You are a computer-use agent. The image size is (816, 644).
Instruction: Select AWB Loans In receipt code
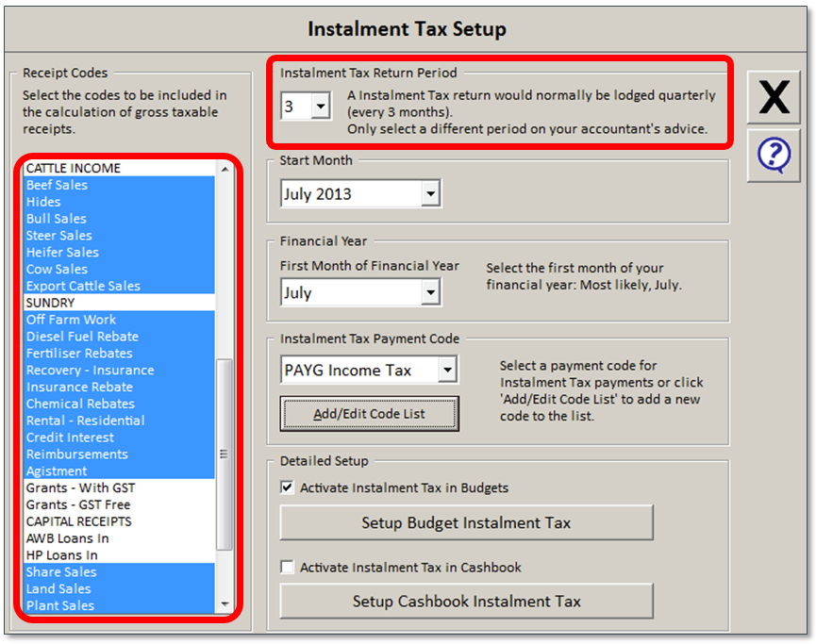pos(120,537)
